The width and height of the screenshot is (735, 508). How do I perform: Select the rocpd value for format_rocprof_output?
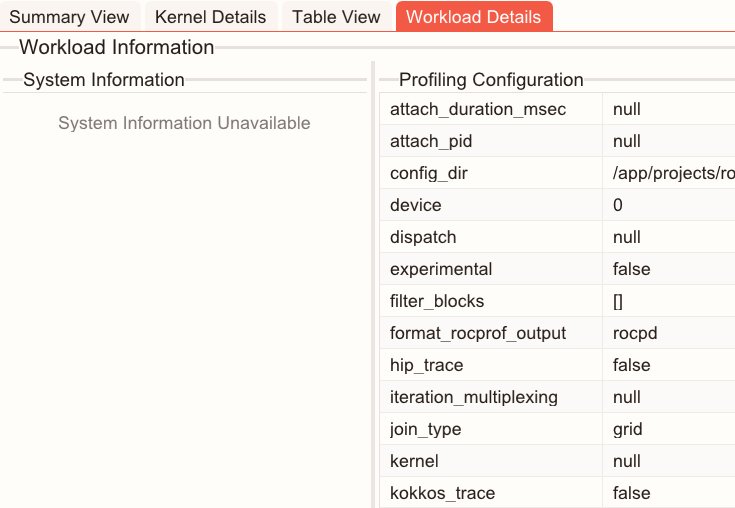point(633,333)
